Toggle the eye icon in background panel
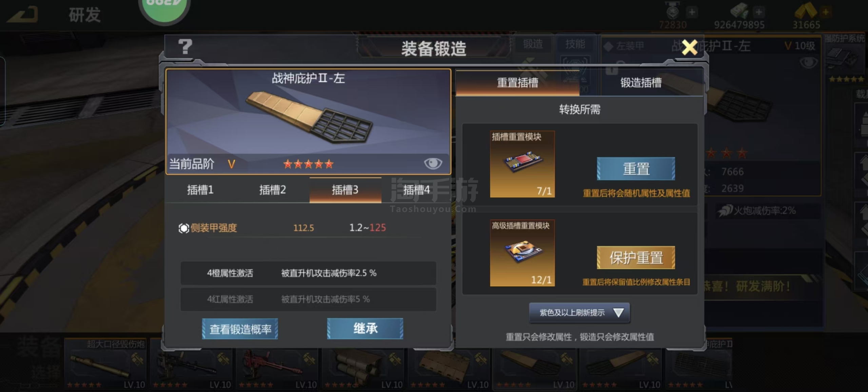 [809, 62]
